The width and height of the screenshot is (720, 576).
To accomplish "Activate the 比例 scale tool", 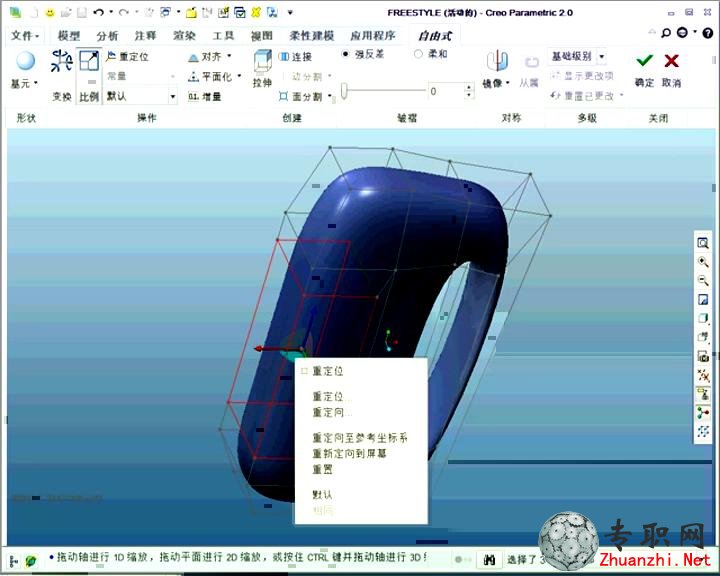I will [x=89, y=76].
